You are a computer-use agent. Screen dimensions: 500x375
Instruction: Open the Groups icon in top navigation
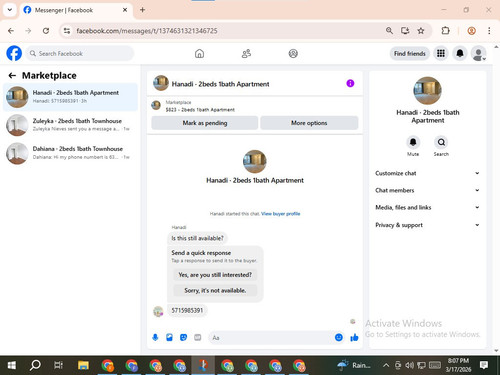293,54
